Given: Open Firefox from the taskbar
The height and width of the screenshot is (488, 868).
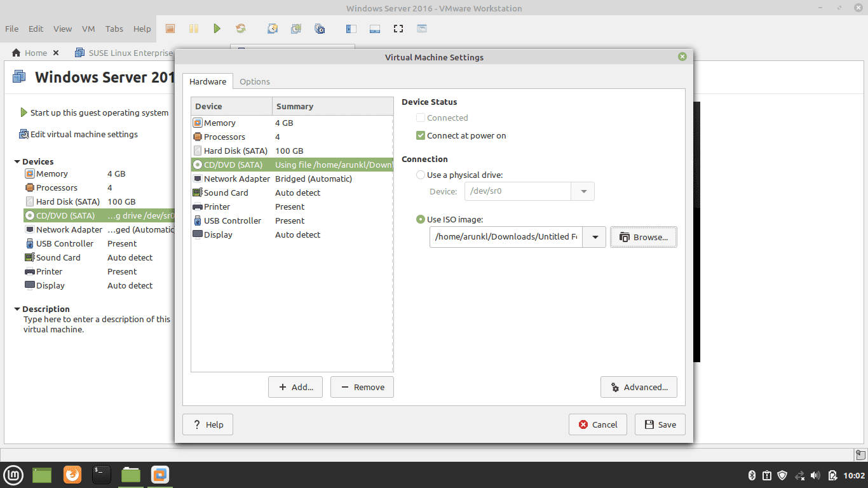Looking at the screenshot, I should click(x=72, y=474).
